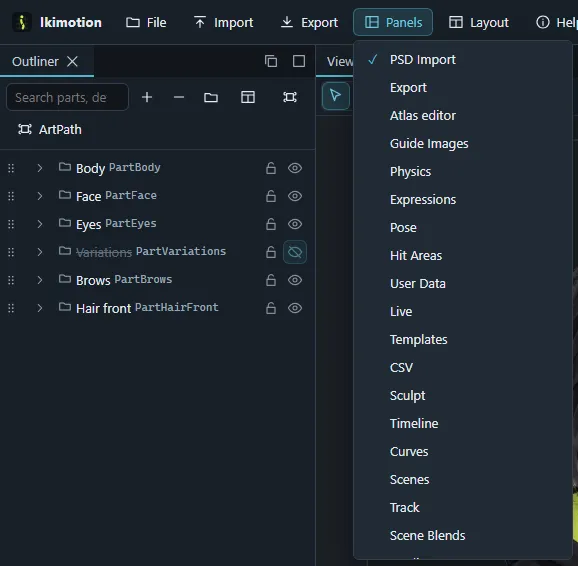Viewport: 578px width, 566px height.
Task: Show the hidden Variations part
Action: pyautogui.click(x=295, y=252)
